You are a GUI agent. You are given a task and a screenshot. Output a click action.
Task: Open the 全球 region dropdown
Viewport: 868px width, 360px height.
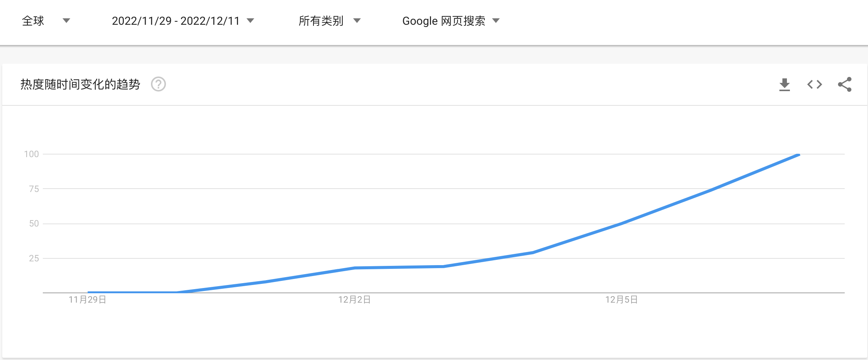click(x=46, y=21)
